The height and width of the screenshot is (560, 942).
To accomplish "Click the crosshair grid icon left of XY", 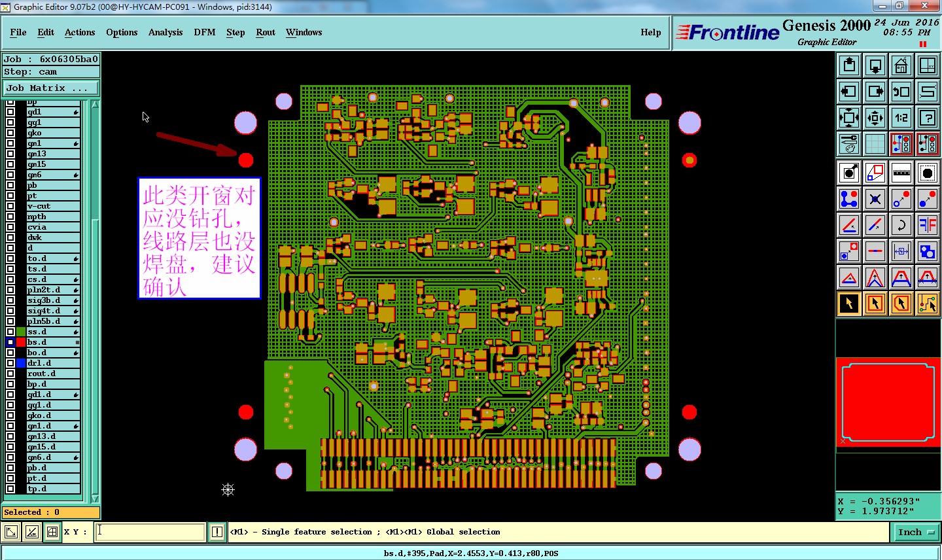I will pos(52,532).
